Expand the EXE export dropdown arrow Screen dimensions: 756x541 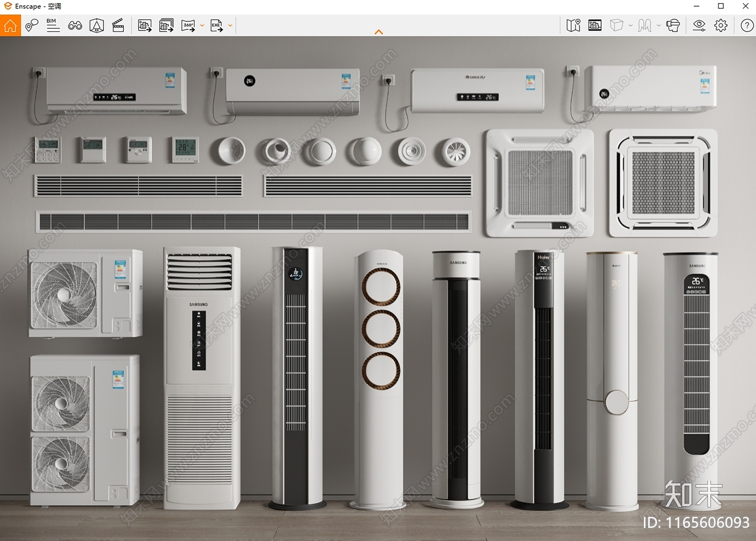230,25
